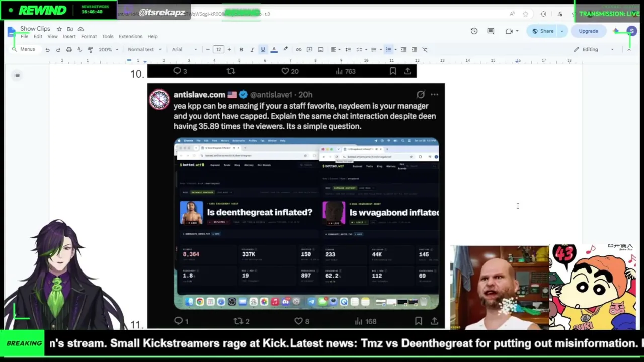This screenshot has height=362, width=644.
Task: Undo the last edit
Action: click(47, 50)
